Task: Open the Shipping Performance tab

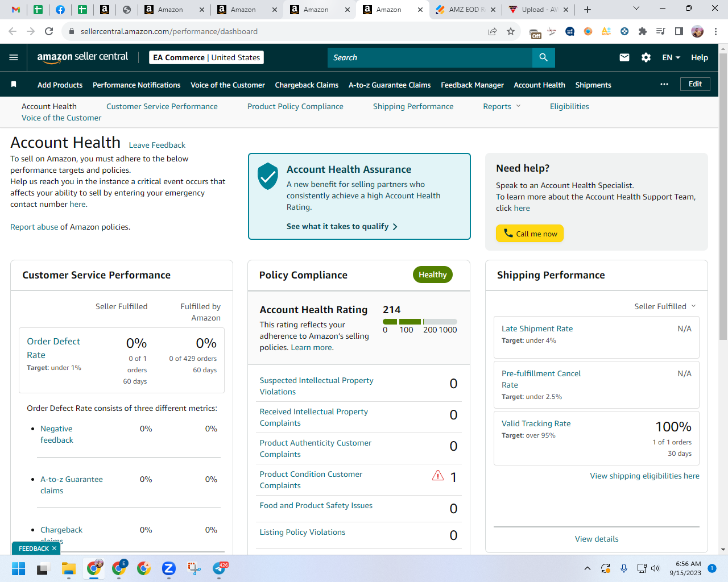Action: click(x=413, y=106)
